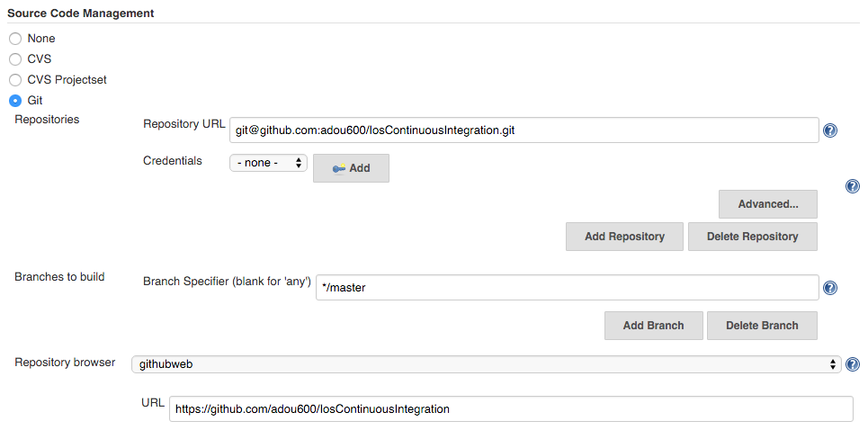Choose the CVS Projectset option
The image size is (868, 430).
tap(15, 80)
